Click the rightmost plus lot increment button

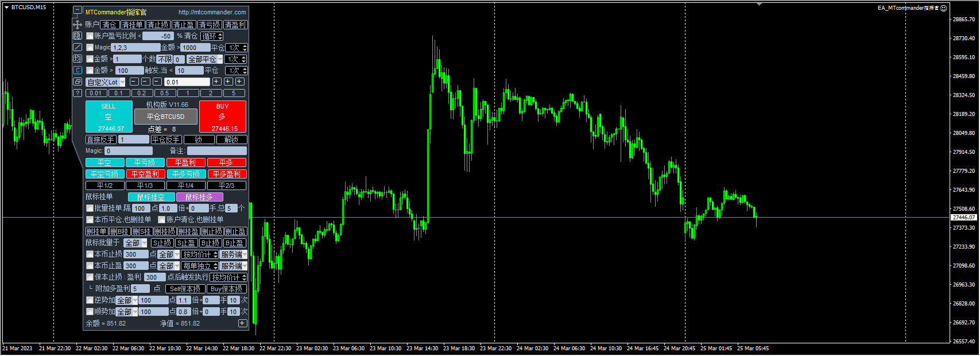pyautogui.click(x=239, y=82)
